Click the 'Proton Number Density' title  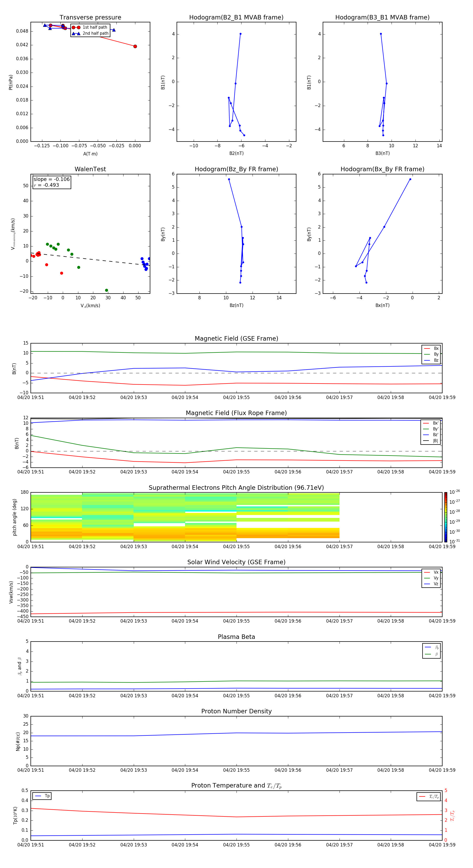tap(236, 711)
